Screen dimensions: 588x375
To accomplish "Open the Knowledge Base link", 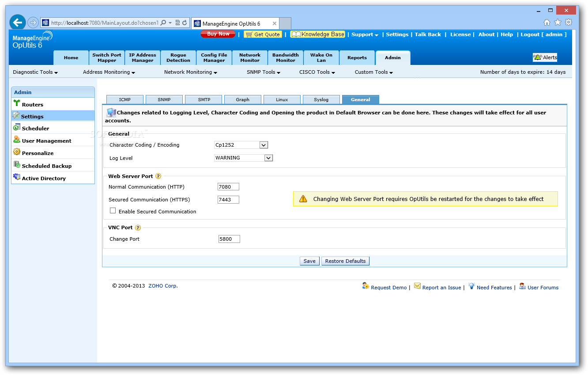I will 317,34.
